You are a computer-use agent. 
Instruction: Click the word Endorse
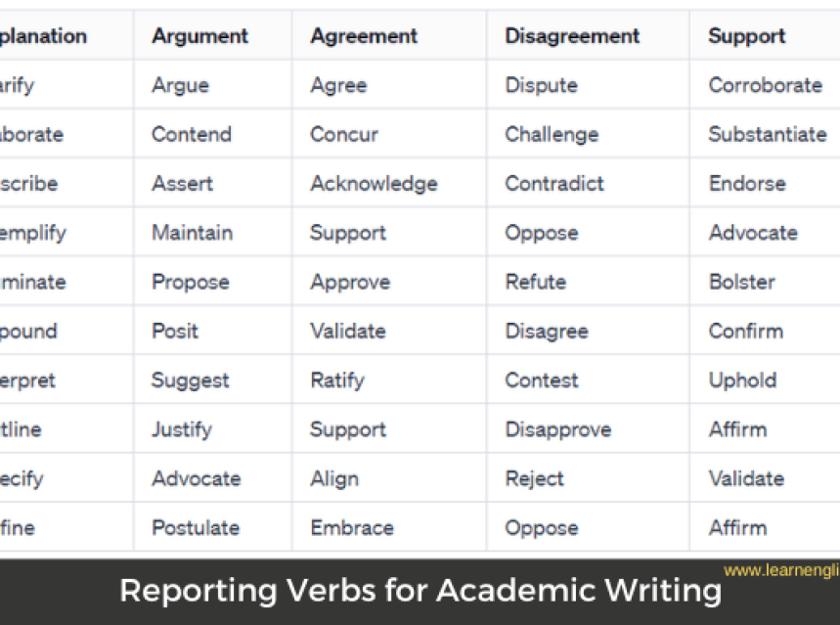(746, 184)
